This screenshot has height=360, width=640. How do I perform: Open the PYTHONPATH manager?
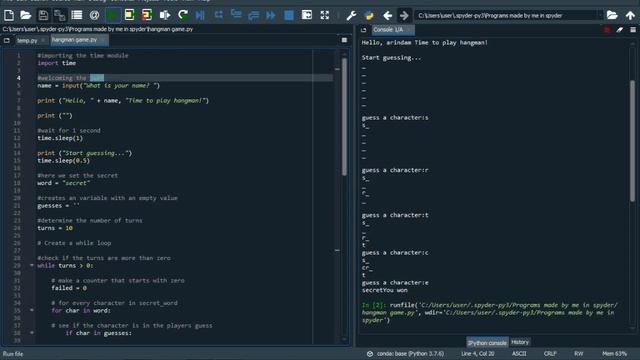point(369,16)
